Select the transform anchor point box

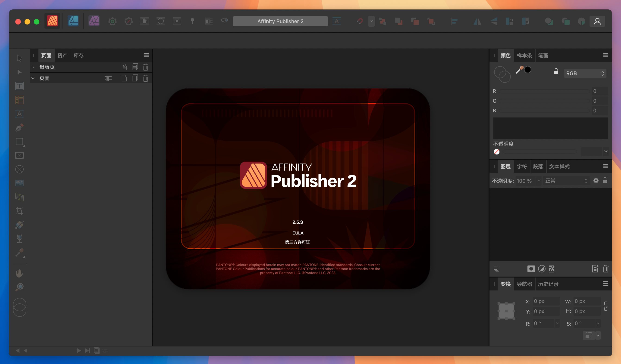[x=506, y=311]
